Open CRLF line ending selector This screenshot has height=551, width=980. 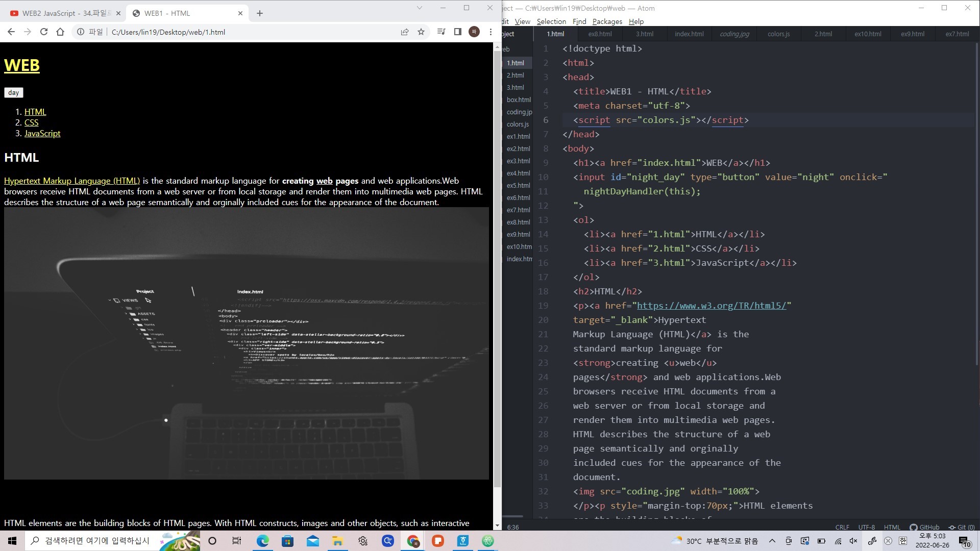(842, 527)
